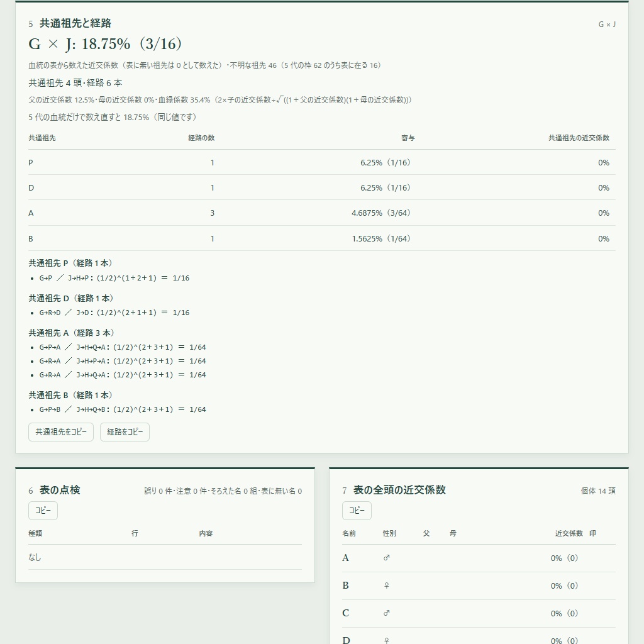Select path G→P→A / J→H→Q→A line
The image size is (644, 644).
(x=123, y=347)
